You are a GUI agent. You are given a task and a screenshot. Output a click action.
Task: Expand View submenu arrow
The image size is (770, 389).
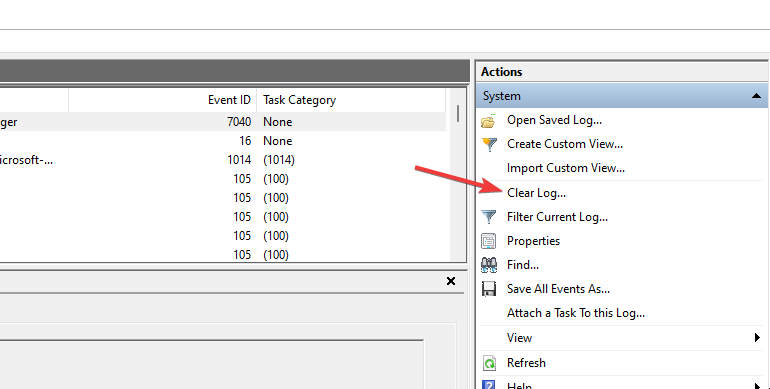757,338
